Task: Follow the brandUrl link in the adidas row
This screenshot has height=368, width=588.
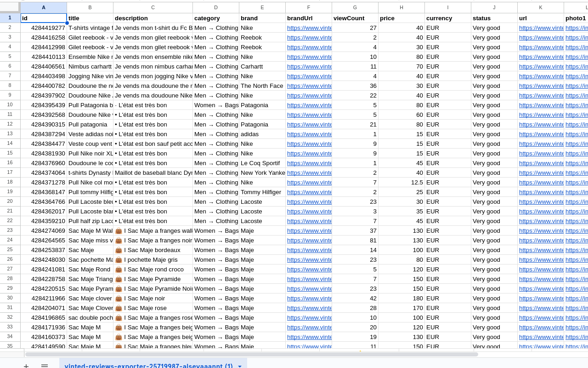Action: pos(309,134)
